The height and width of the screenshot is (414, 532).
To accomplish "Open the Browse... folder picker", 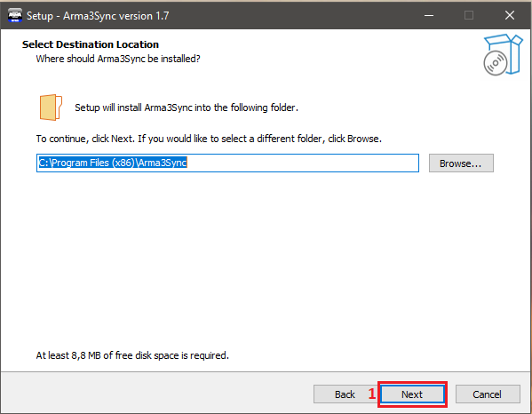I will [461, 163].
